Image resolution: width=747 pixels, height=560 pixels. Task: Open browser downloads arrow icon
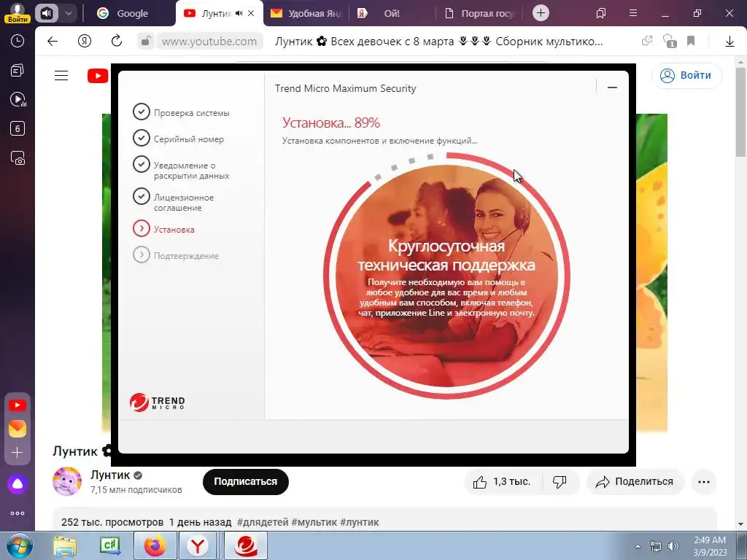tap(729, 42)
